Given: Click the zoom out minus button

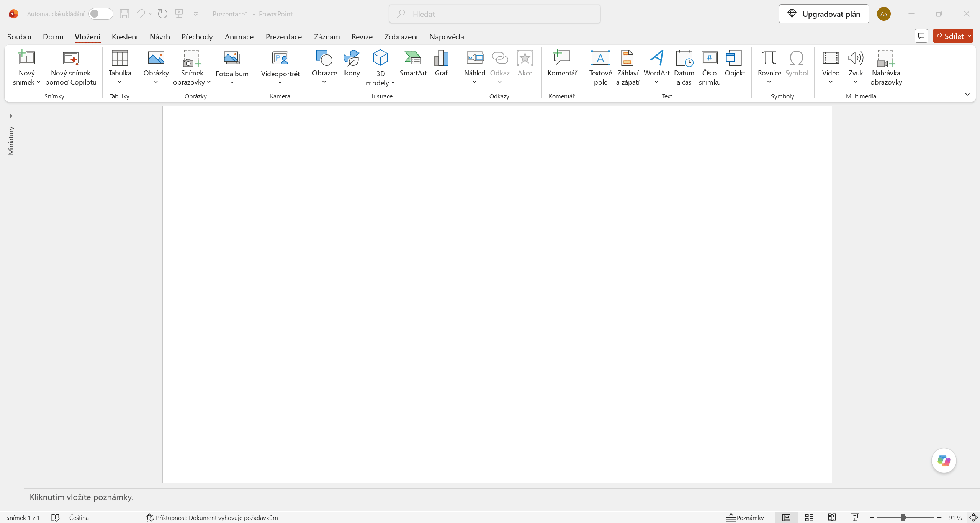Looking at the screenshot, I should coord(872,518).
